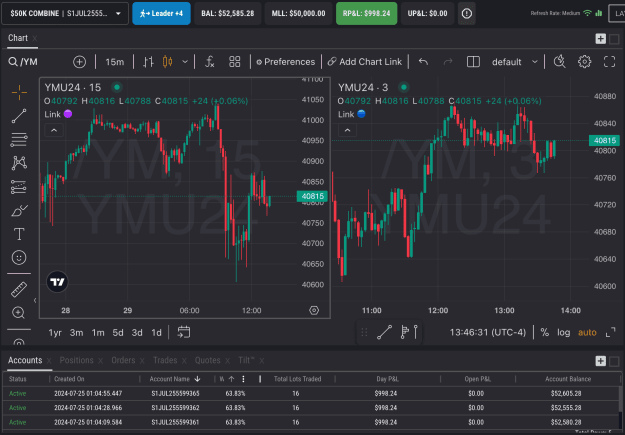
Task: Activate the zoom in tool
Action: tap(19, 313)
